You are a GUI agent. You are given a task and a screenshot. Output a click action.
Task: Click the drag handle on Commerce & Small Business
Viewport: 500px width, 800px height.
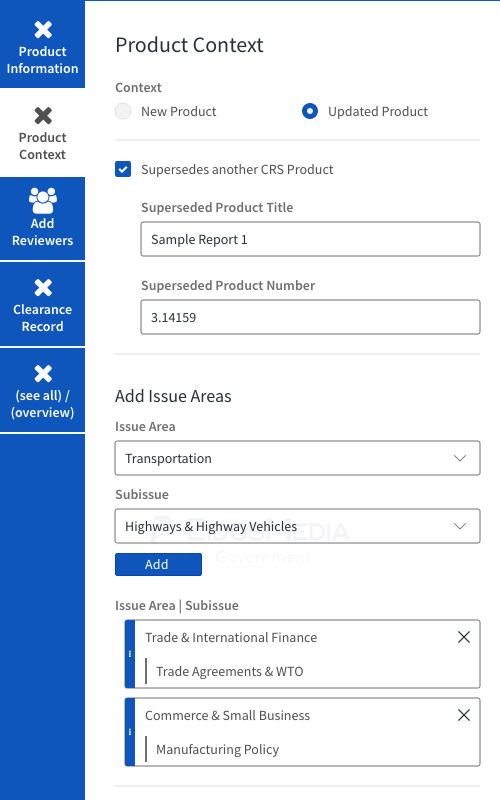pos(130,732)
